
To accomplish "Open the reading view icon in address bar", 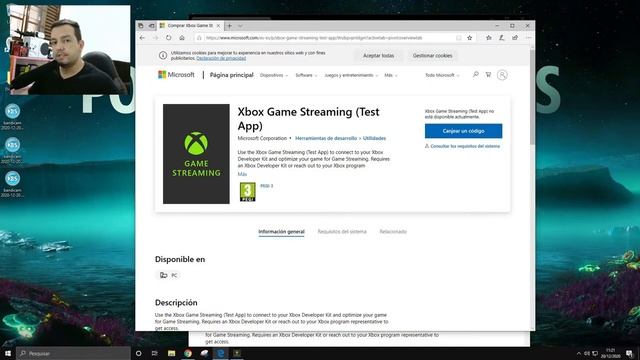I will pyautogui.click(x=458, y=38).
